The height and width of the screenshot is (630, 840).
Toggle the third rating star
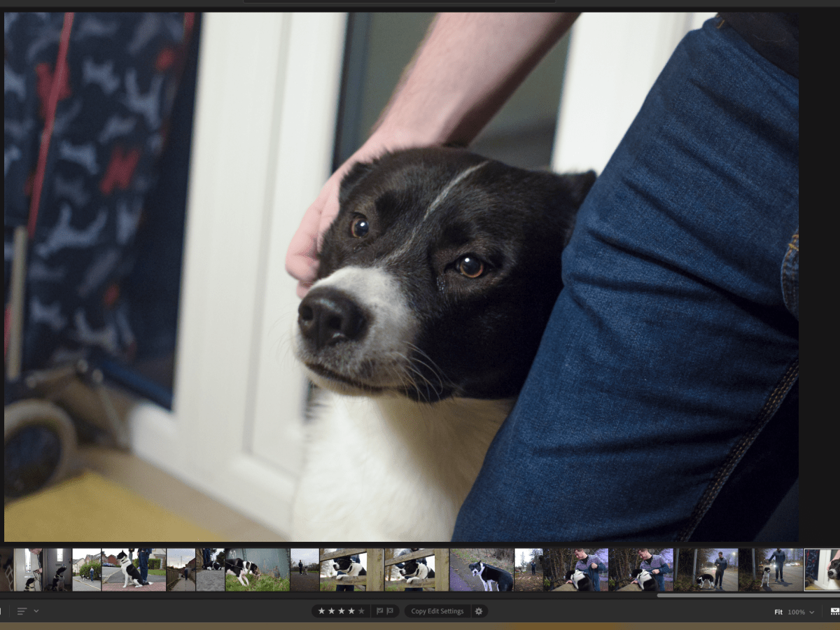342,610
